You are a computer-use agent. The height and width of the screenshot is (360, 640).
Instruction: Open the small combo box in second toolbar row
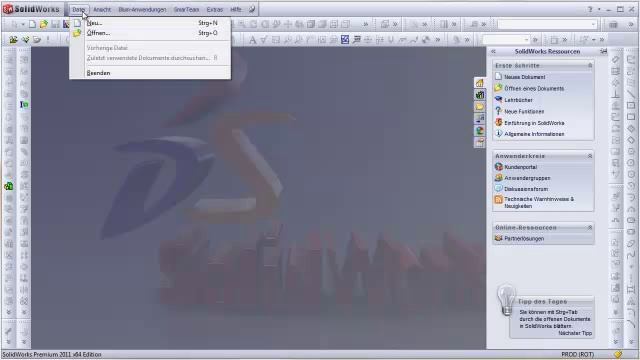click(x=506, y=40)
